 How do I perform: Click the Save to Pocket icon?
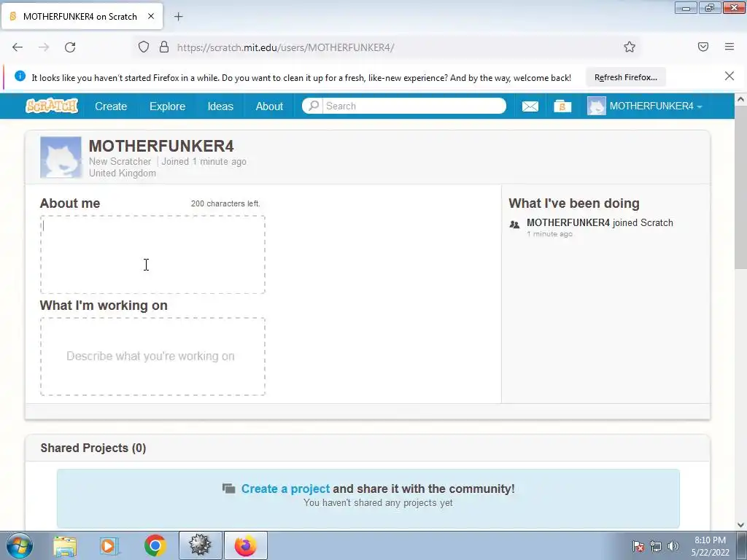click(703, 47)
